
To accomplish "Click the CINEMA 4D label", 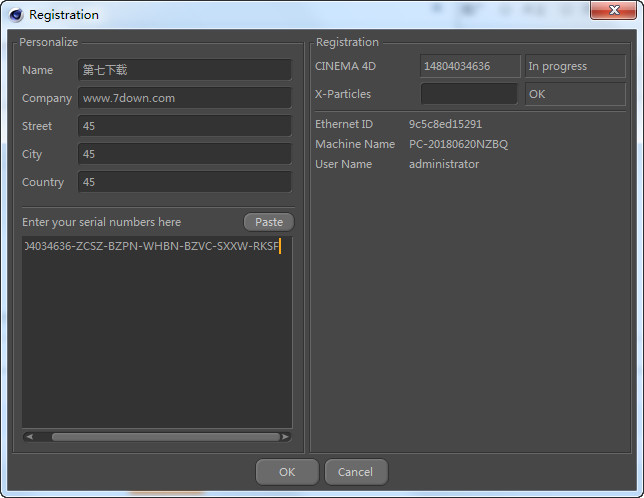I will pos(345,66).
